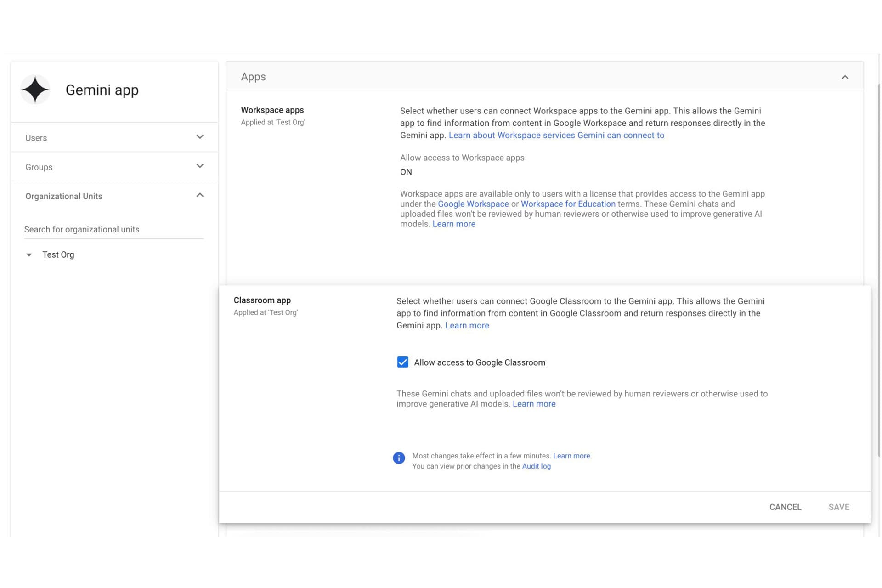
Task: Open Learn more after generative AI models in Workspace apps
Action: tap(454, 224)
